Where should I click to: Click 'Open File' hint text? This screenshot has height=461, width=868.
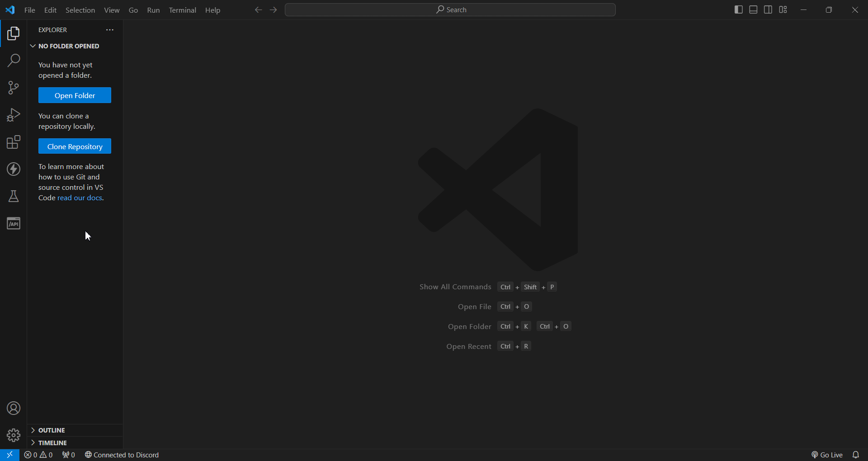point(474,307)
